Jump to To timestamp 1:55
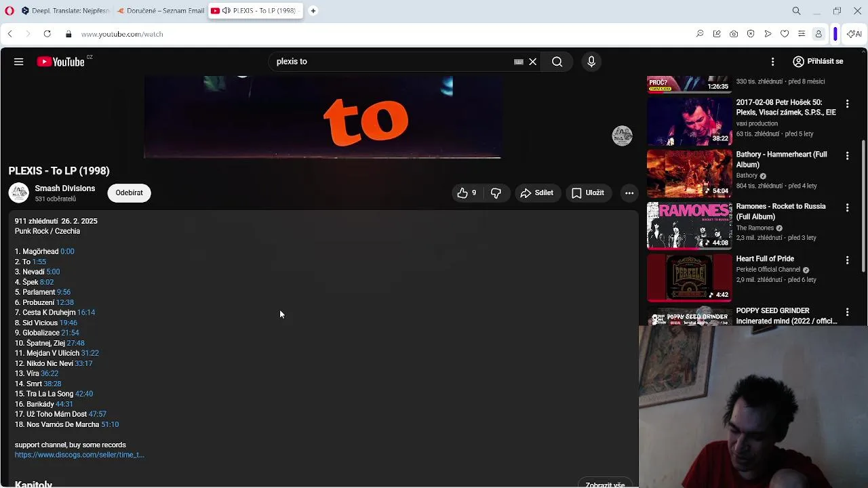Screen dimensions: 868x488 pos(39,262)
